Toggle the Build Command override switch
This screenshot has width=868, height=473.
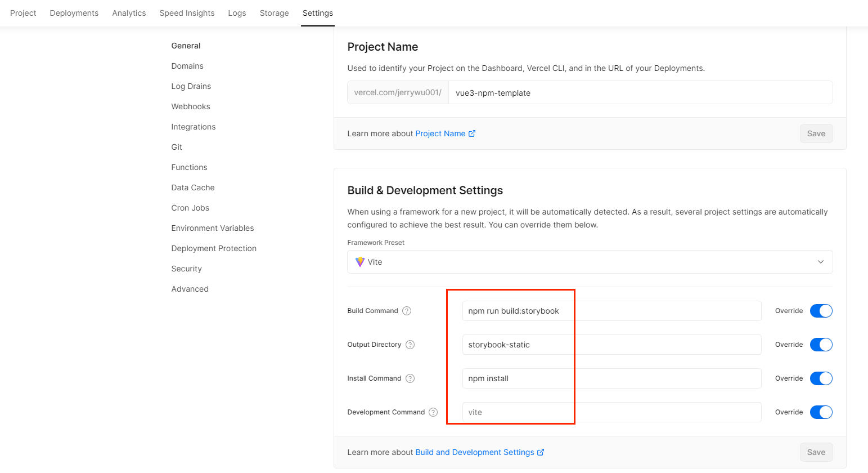pyautogui.click(x=821, y=311)
